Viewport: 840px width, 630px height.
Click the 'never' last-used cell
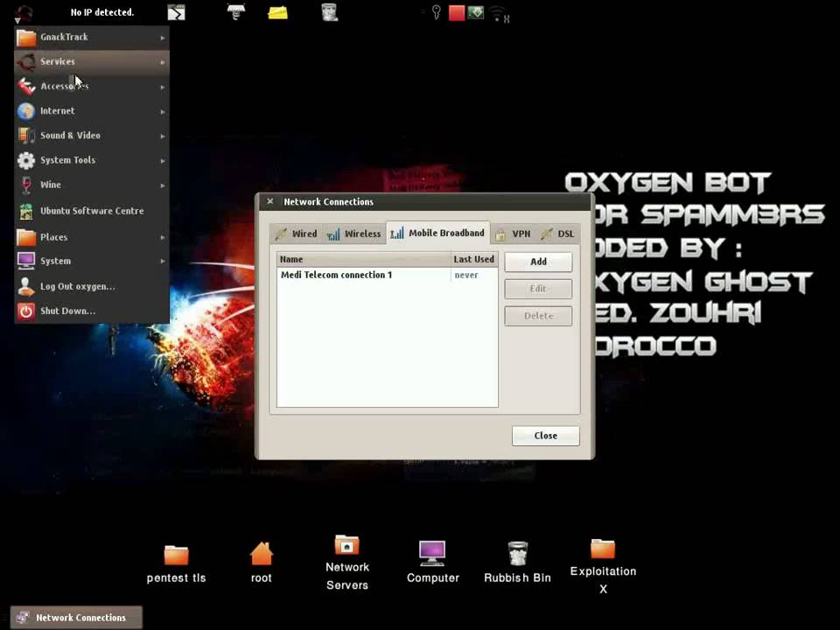[466, 275]
